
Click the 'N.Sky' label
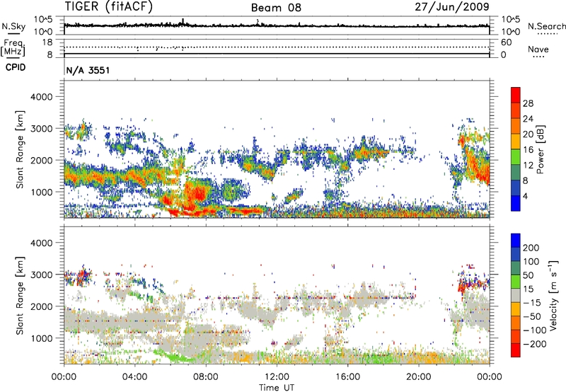coord(13,26)
